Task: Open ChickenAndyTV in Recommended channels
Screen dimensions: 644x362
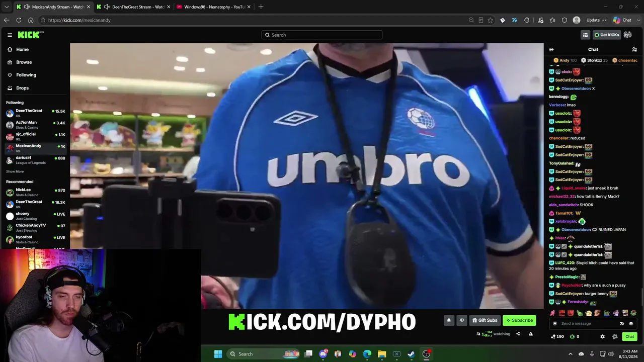Action: (35, 227)
